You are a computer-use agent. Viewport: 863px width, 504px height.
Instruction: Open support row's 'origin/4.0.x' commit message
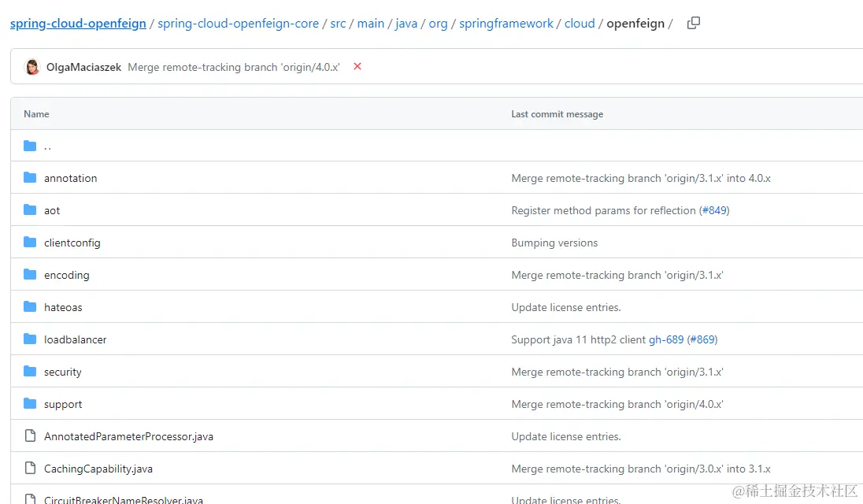[x=617, y=405]
